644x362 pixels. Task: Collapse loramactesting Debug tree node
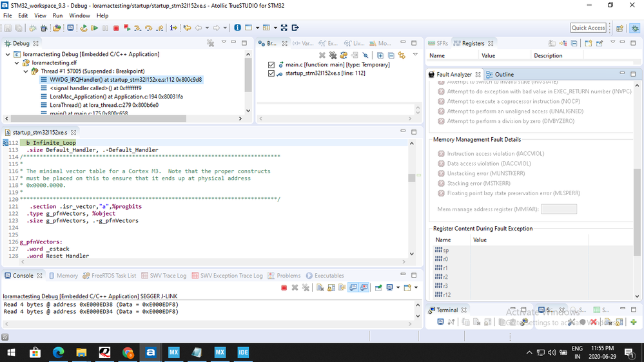point(8,54)
